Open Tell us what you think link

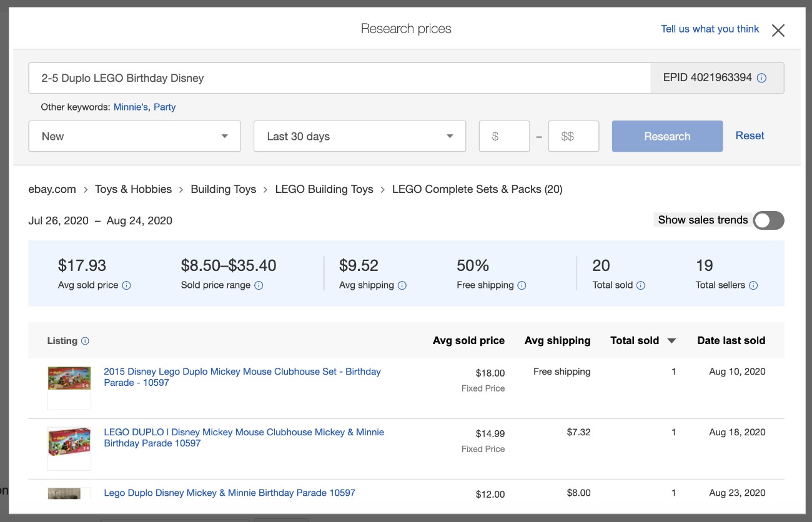point(710,29)
